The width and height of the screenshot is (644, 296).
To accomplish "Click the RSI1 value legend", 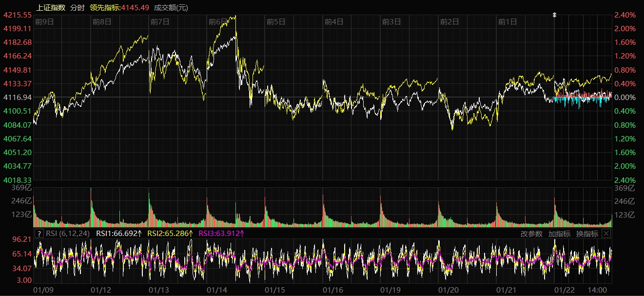I will click(x=119, y=234).
